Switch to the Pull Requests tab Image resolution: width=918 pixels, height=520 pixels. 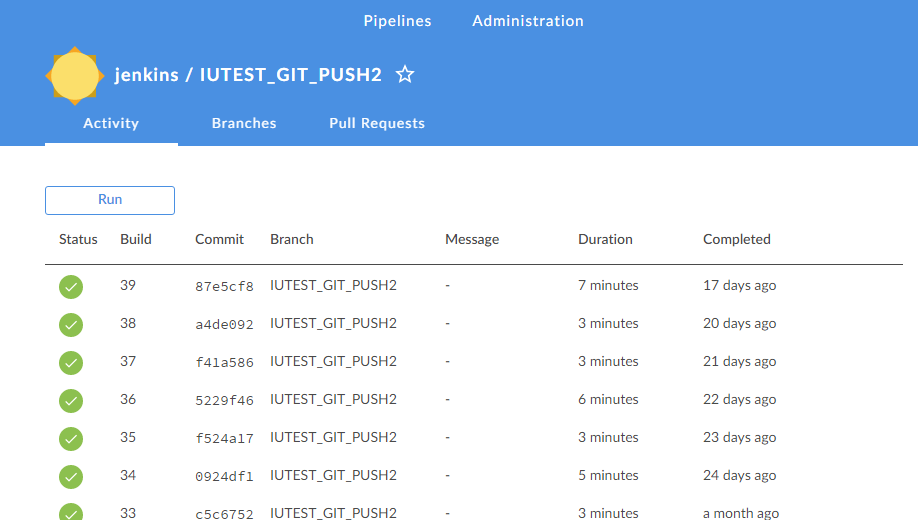[x=377, y=124]
